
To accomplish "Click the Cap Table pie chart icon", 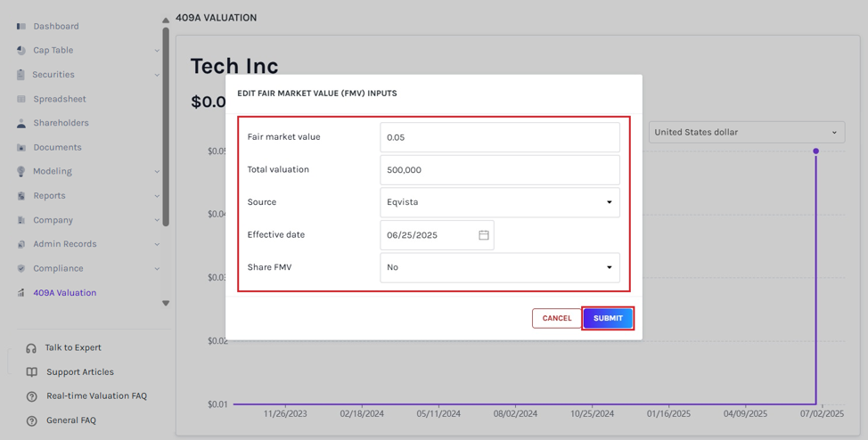I will 21,51.
